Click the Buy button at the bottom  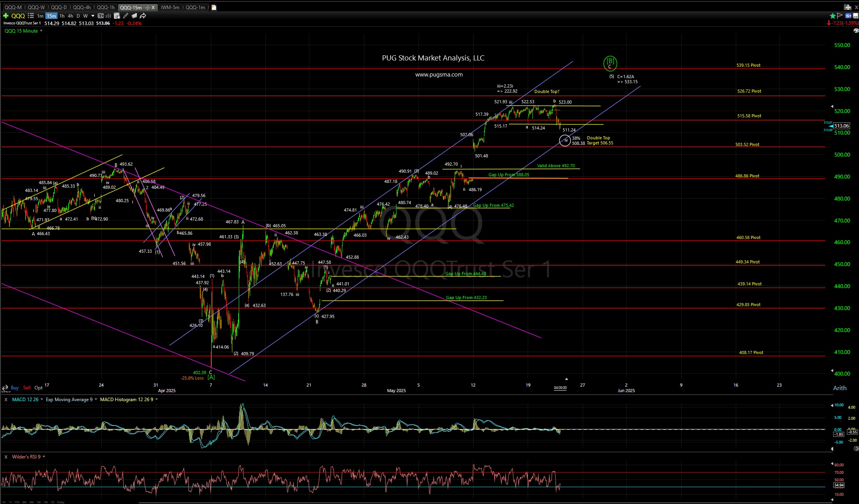click(x=15, y=387)
